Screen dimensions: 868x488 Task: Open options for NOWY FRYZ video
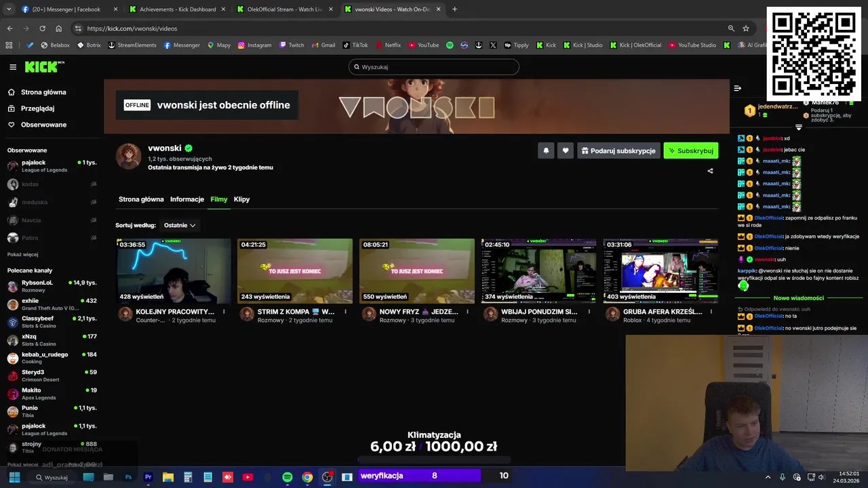[x=467, y=312]
